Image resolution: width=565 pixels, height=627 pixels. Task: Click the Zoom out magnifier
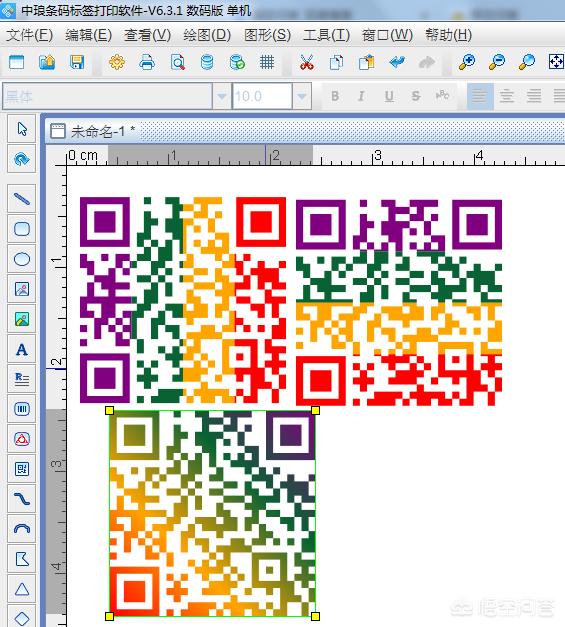click(x=497, y=62)
